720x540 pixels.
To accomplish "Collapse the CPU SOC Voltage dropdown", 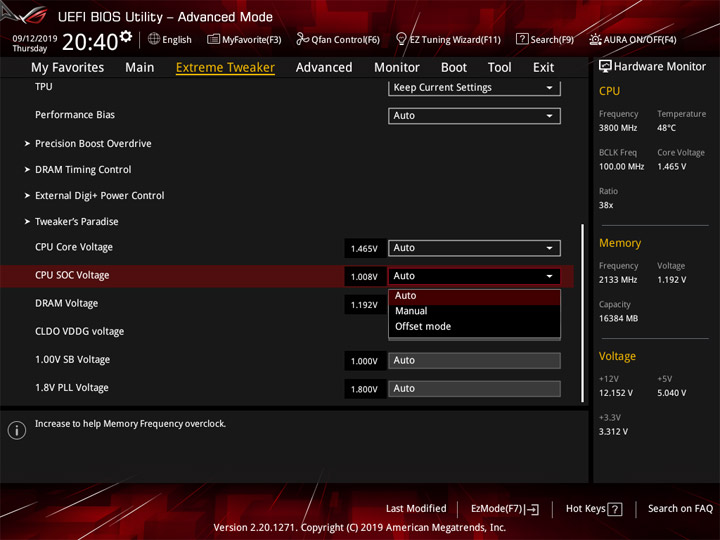I will pos(474,276).
